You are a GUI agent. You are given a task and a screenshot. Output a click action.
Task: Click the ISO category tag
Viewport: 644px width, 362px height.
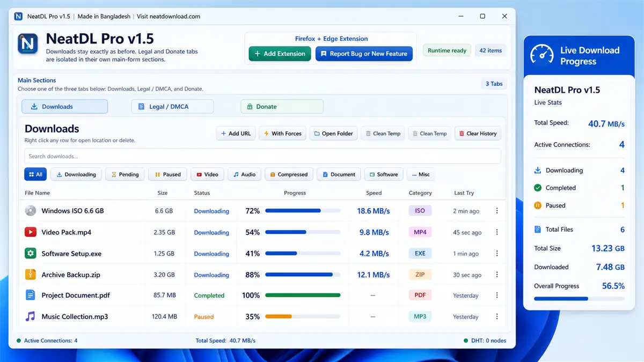(x=420, y=211)
